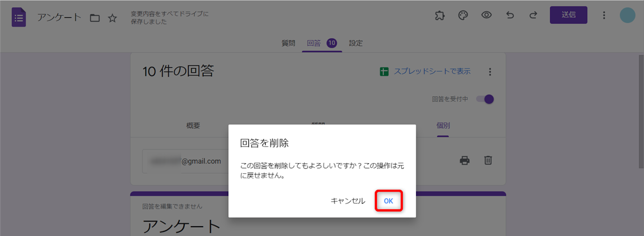Click the trash delete response icon

[x=488, y=160]
